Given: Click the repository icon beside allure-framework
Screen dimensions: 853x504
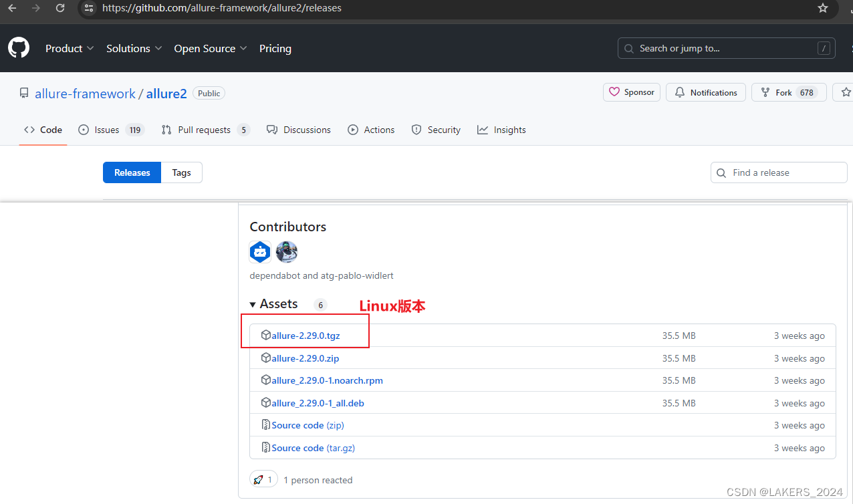Looking at the screenshot, I should [x=24, y=94].
